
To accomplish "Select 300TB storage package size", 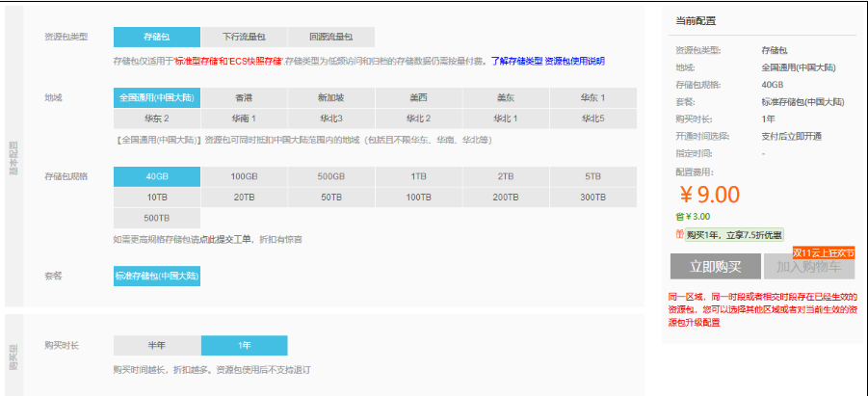I will [x=592, y=198].
